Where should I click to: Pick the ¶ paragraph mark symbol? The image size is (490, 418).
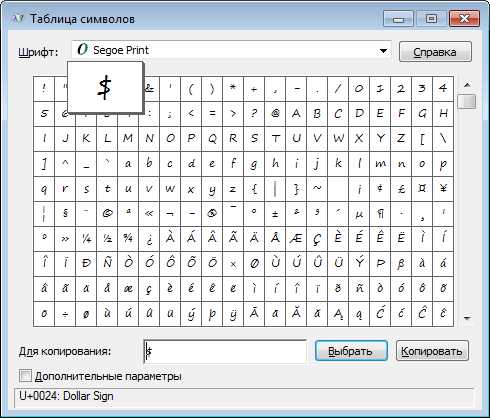[x=380, y=214]
